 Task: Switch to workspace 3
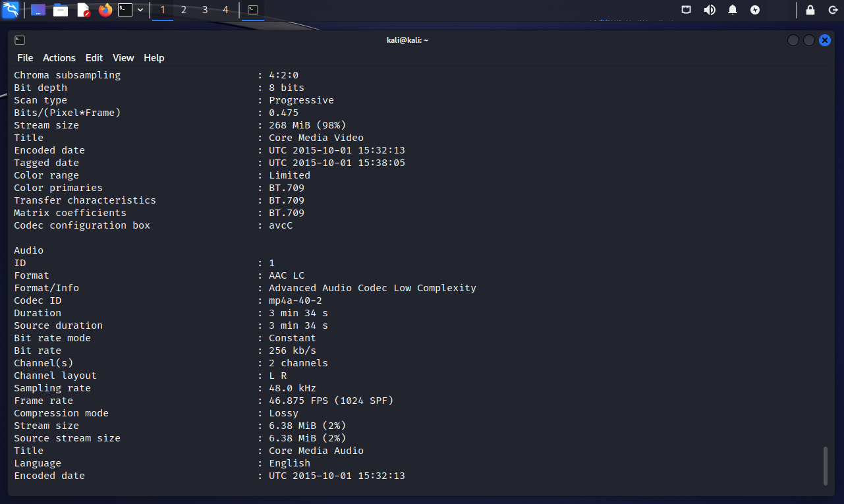205,10
